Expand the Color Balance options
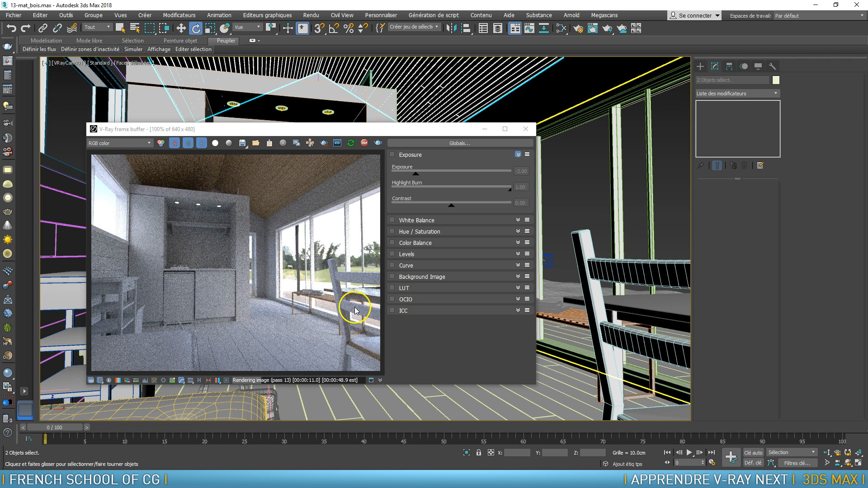The image size is (868, 488). 517,243
